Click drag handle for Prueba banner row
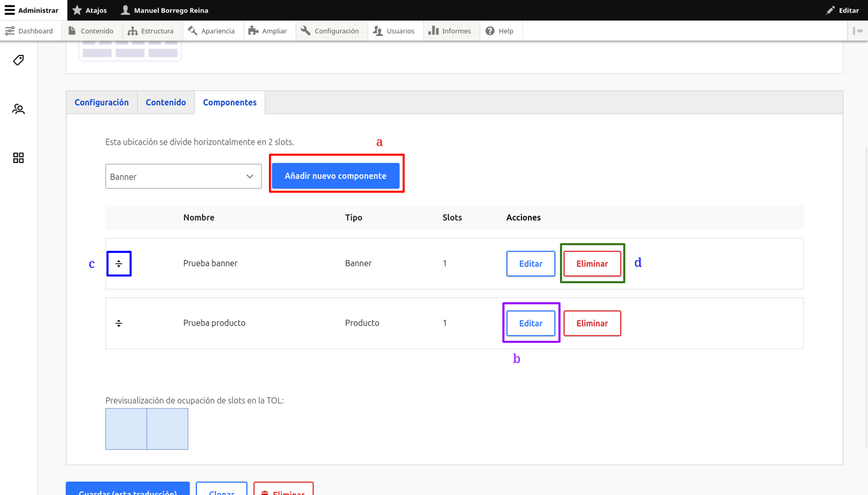868x495 pixels. [119, 264]
